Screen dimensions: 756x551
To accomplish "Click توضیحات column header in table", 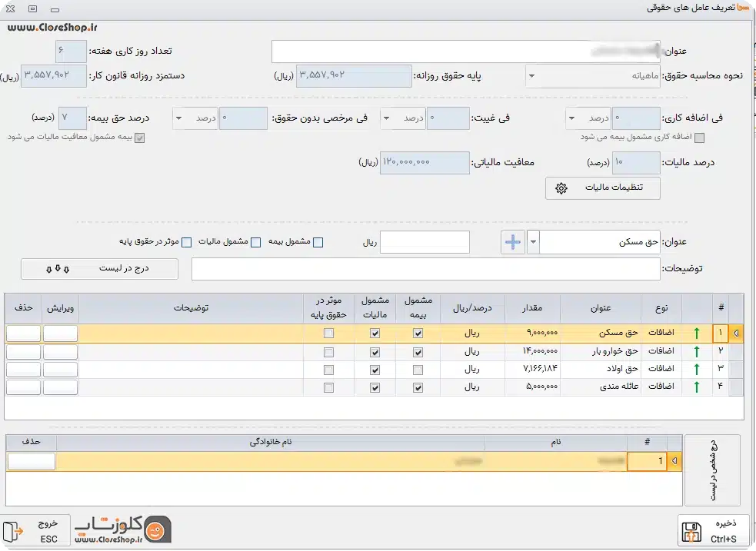I will click(x=191, y=308).
